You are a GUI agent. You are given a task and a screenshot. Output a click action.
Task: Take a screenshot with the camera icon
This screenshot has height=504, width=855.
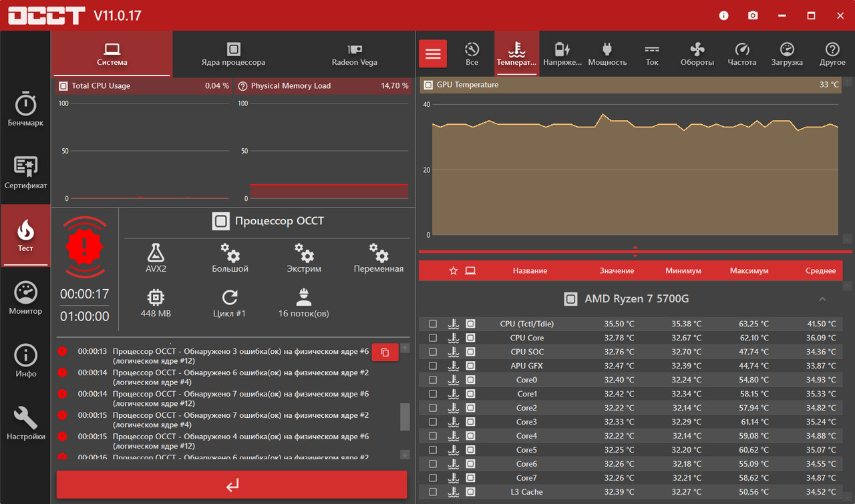(x=753, y=15)
